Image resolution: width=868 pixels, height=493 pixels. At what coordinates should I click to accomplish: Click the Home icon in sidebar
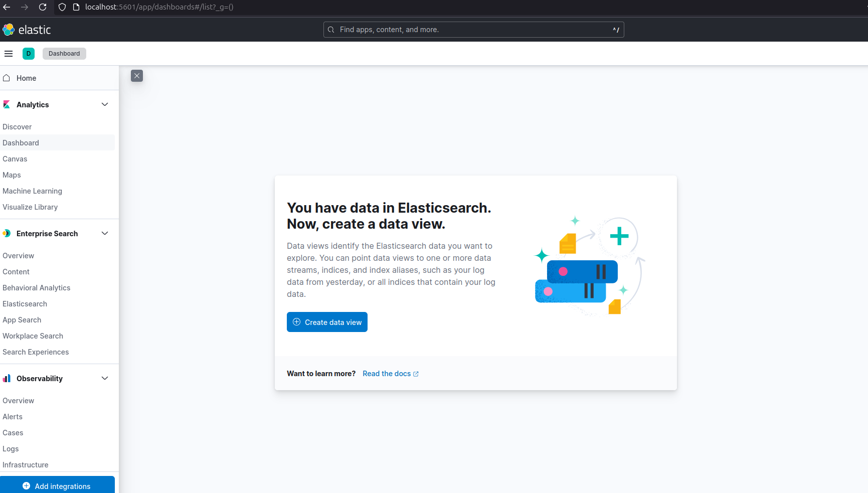pos(7,78)
